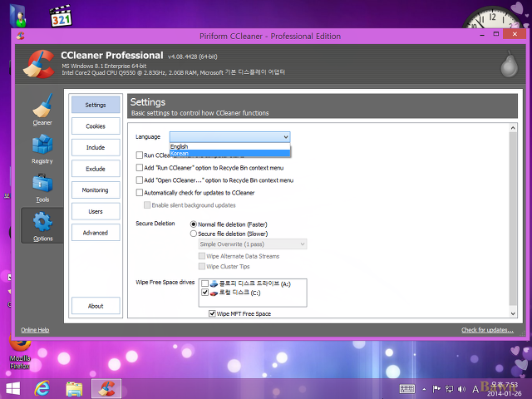Open the Windows Start button
Image resolution: width=532 pixels, height=399 pixels.
click(13, 389)
